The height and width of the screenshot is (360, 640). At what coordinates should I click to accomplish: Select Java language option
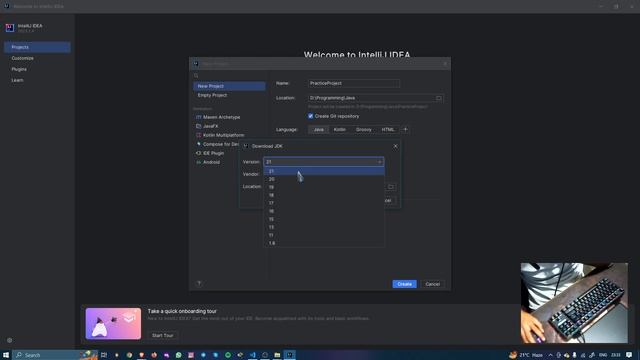pyautogui.click(x=318, y=130)
